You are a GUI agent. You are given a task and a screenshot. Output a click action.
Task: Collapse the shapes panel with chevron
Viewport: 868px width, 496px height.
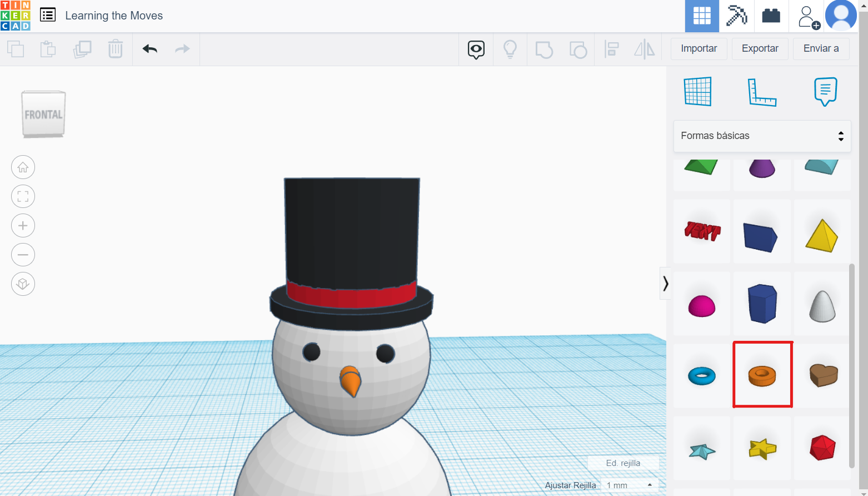(x=665, y=284)
